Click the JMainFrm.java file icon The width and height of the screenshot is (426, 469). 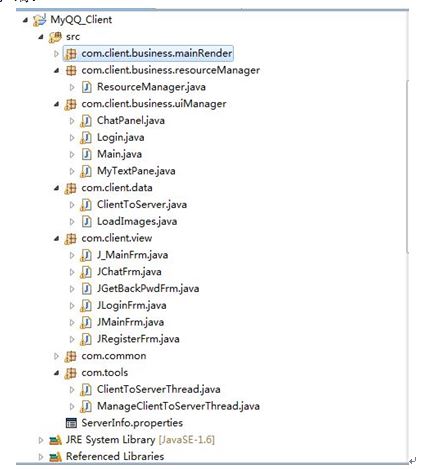click(86, 322)
